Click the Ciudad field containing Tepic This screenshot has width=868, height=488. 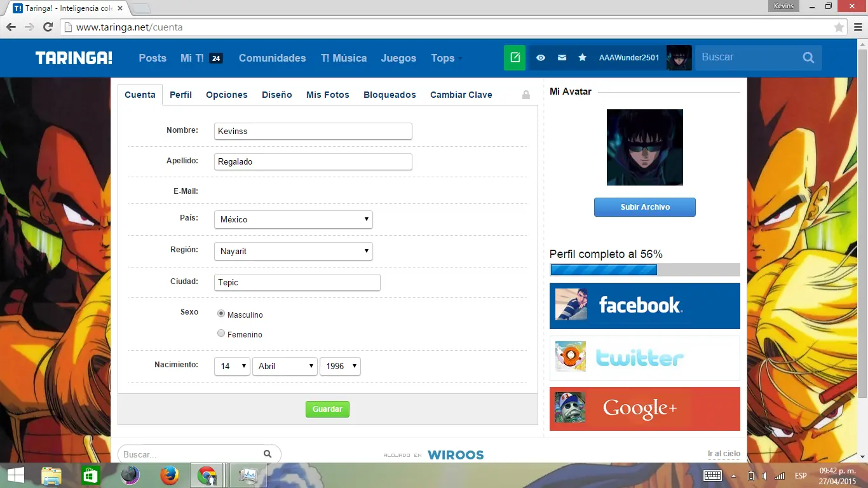click(297, 282)
